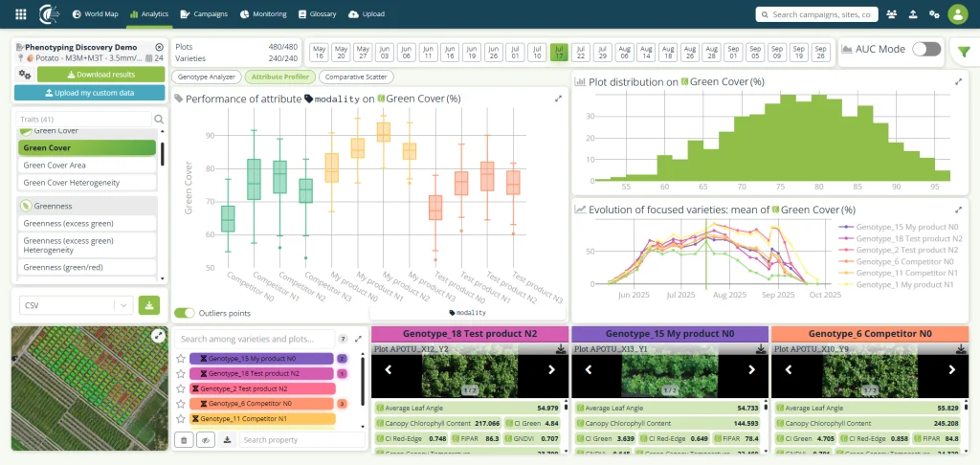Screen dimensions: 980x465
Task: Download Plot APOTU_X12_Y2 image
Action: [561, 349]
